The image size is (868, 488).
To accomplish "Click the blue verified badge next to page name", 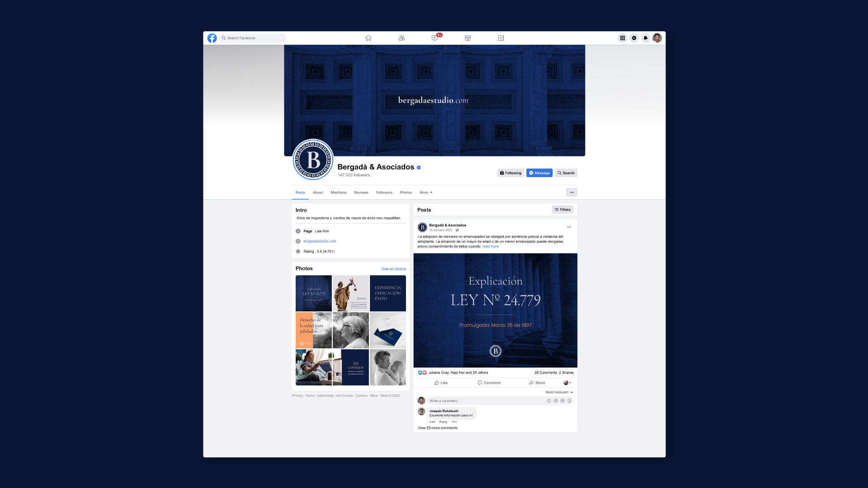I will [419, 168].
